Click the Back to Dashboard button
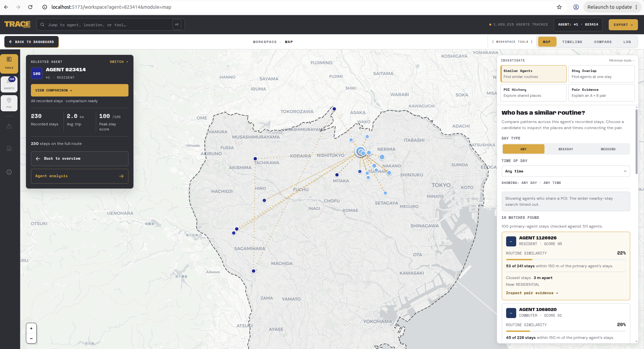This screenshot has width=644, height=349. click(x=32, y=42)
